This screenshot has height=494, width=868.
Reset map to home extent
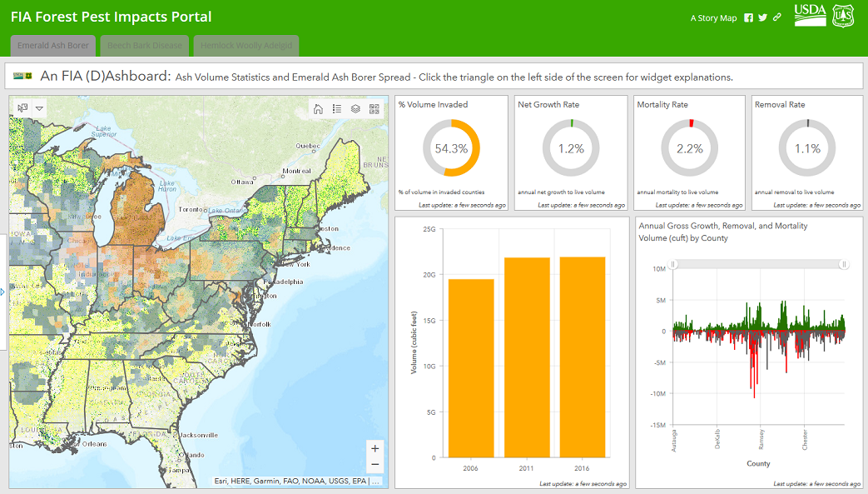318,108
